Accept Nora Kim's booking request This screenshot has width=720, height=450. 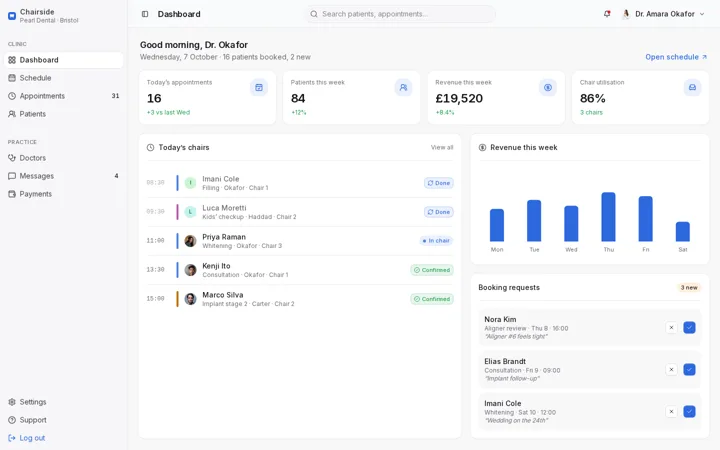(689, 327)
